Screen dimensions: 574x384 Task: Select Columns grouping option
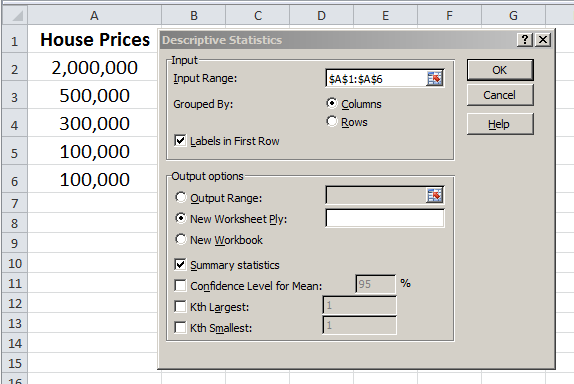click(332, 104)
